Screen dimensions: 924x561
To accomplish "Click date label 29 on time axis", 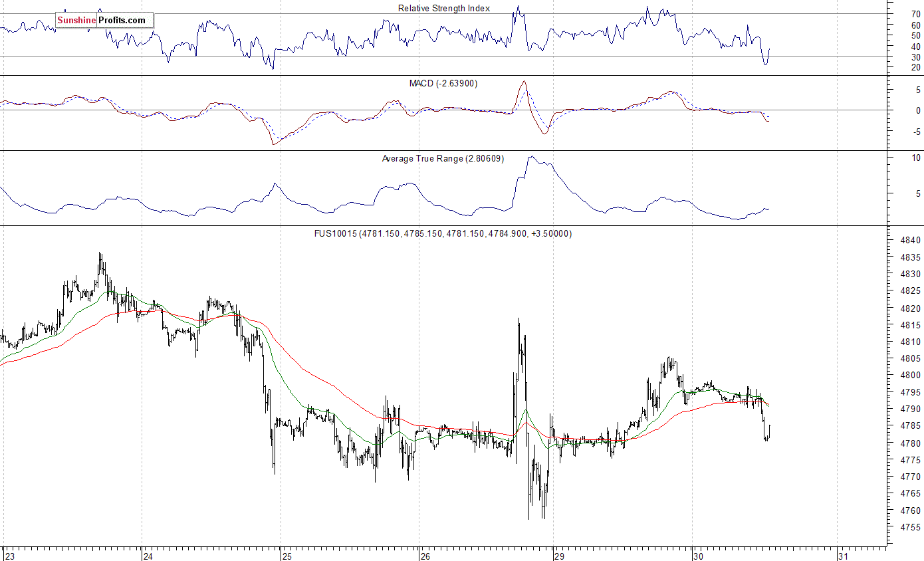I will (559, 556).
